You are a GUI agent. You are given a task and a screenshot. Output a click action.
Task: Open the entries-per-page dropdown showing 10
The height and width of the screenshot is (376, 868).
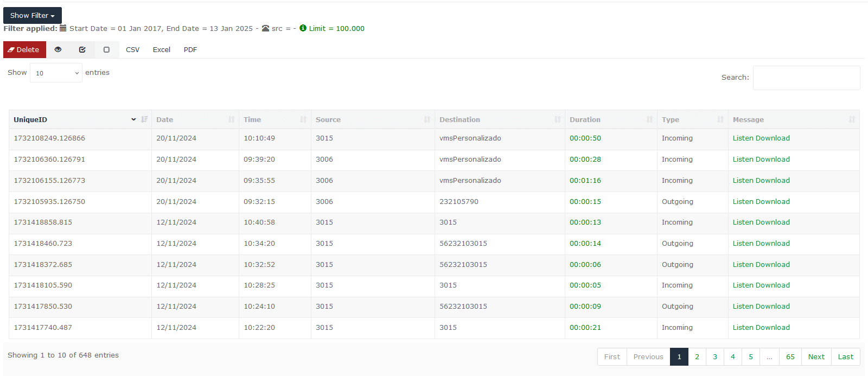56,73
